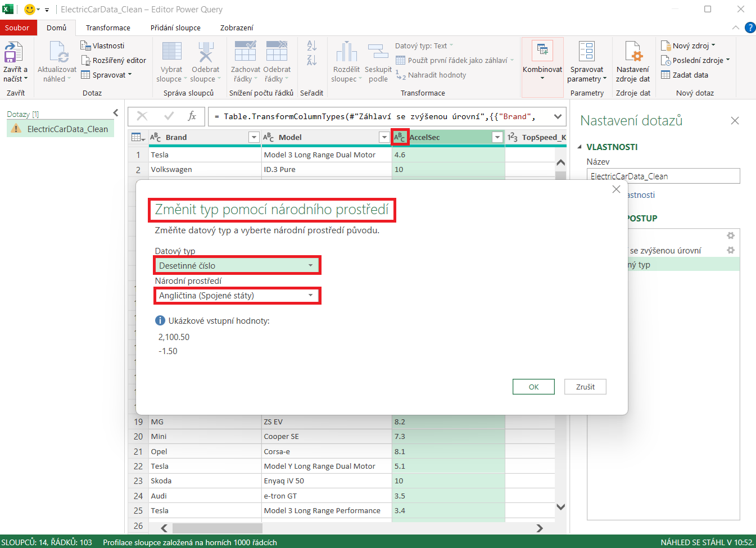
Task: Click the fx formula icon
Action: click(192, 116)
